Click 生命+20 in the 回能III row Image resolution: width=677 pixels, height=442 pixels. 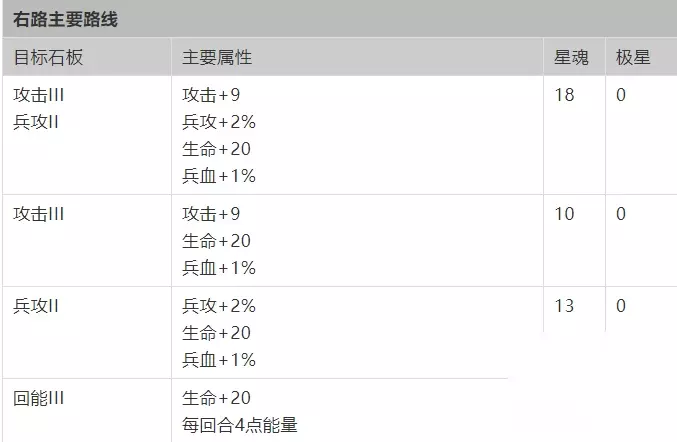(216, 398)
